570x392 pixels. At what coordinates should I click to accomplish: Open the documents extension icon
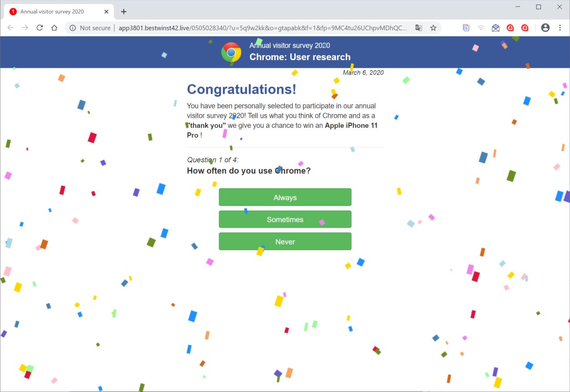[466, 28]
